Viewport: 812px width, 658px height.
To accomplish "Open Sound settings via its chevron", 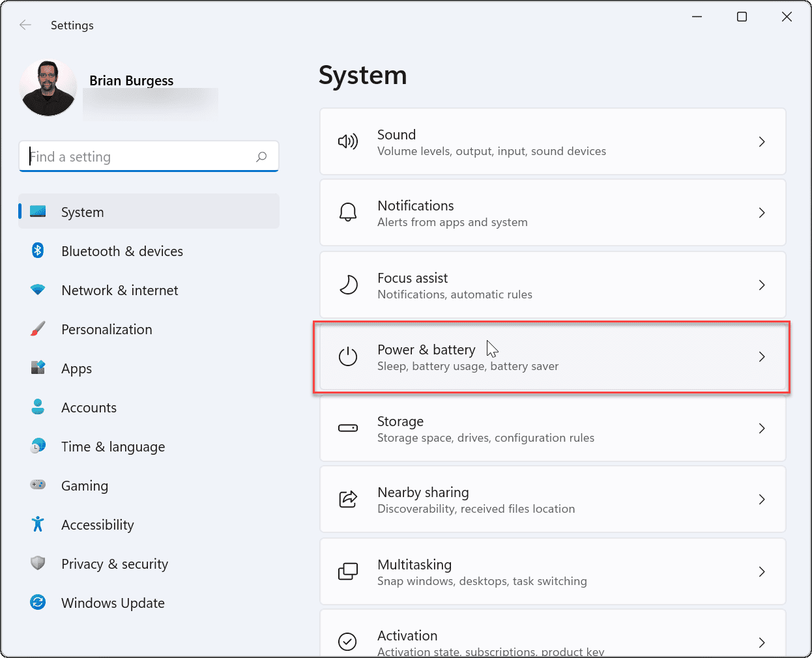I will [x=761, y=141].
